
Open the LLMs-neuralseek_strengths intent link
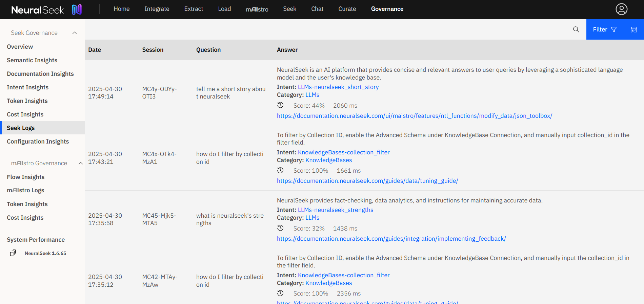[336, 210]
